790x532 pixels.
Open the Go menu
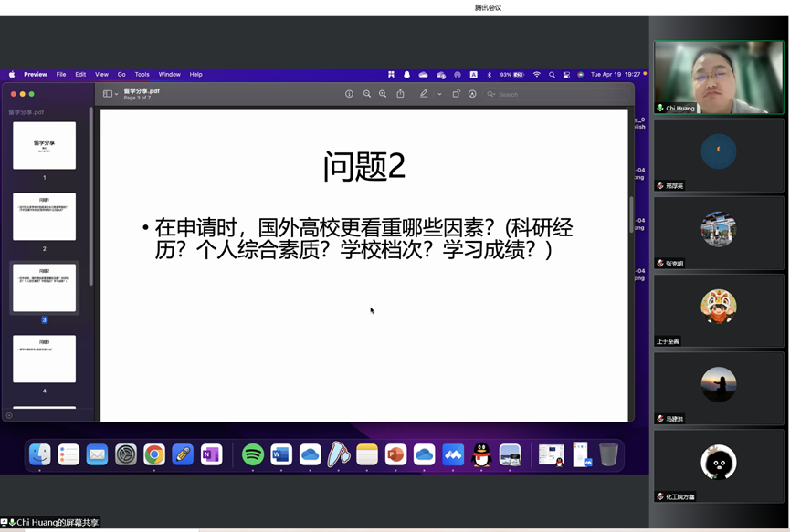pos(121,75)
